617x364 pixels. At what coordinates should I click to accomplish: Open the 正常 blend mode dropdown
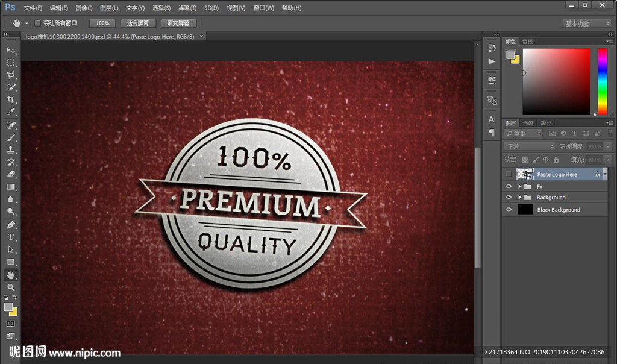pos(530,146)
